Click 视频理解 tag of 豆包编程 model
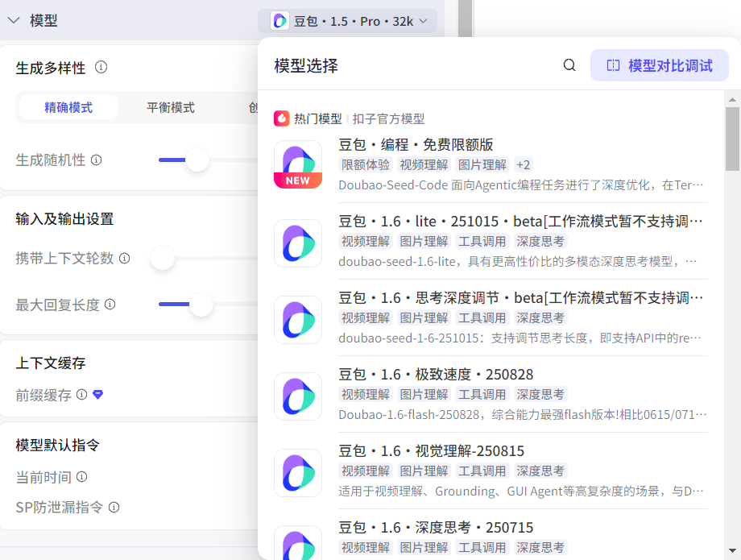Image resolution: width=741 pixels, height=560 pixels. [x=424, y=165]
